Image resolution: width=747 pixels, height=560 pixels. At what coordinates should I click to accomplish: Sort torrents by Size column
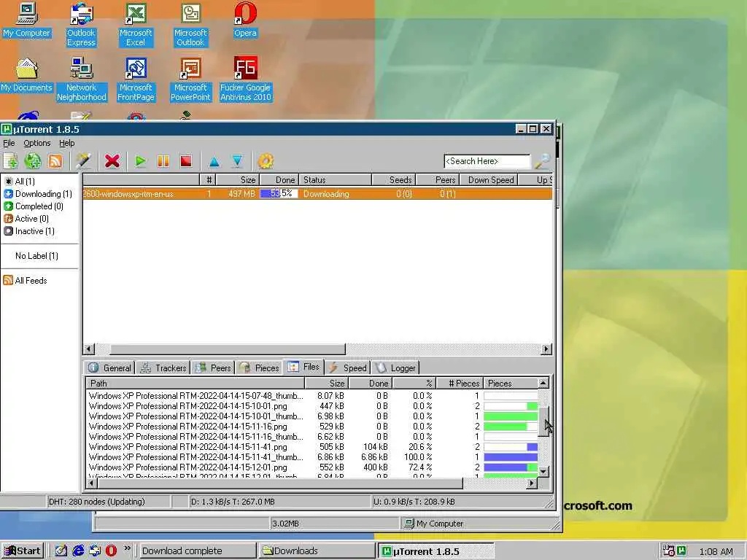click(x=237, y=180)
